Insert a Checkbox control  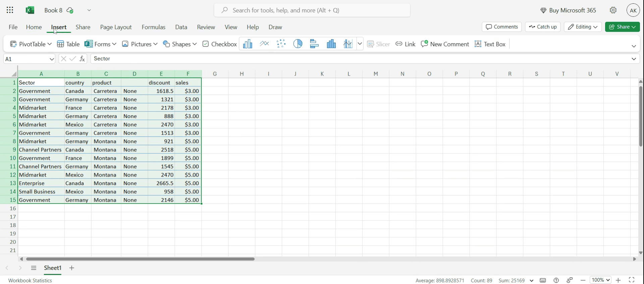[x=220, y=44]
